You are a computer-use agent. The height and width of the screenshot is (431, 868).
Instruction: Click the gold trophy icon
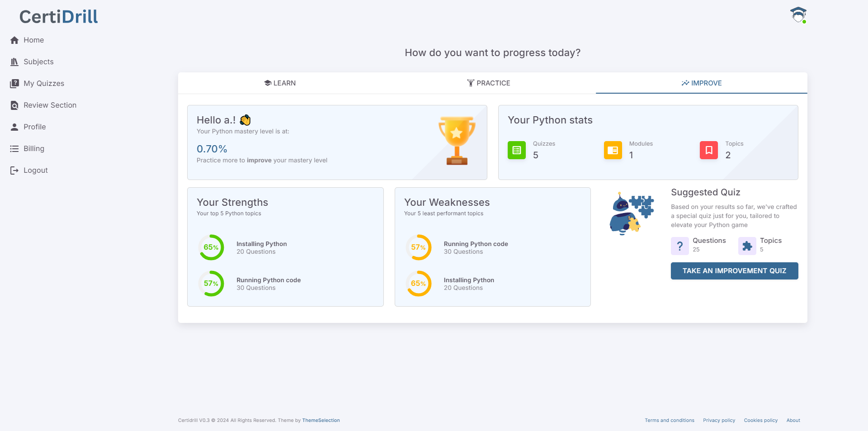click(x=457, y=141)
